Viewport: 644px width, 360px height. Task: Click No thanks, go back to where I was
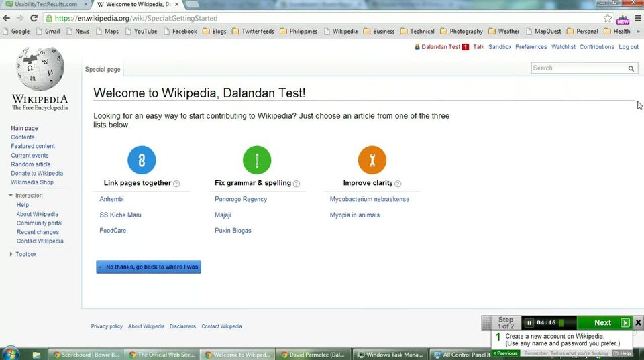click(149, 267)
